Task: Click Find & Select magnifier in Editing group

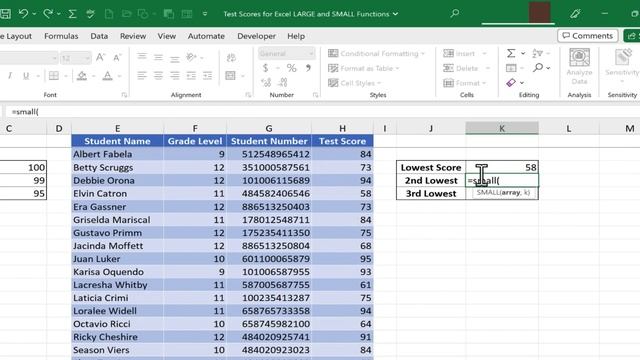Action: coord(538,67)
